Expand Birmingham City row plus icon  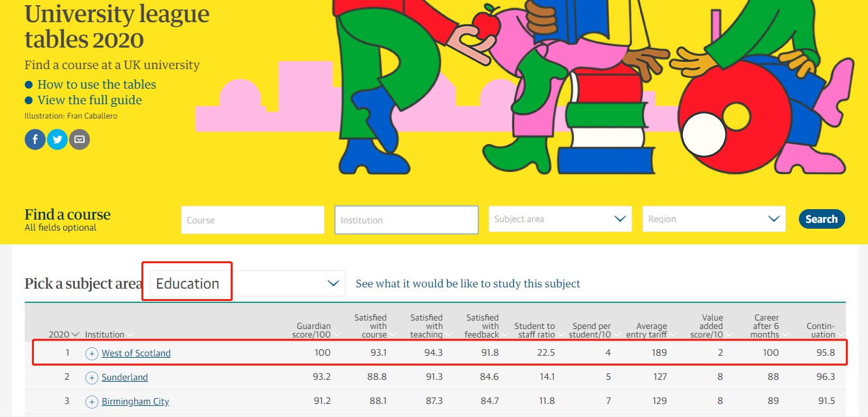(92, 402)
